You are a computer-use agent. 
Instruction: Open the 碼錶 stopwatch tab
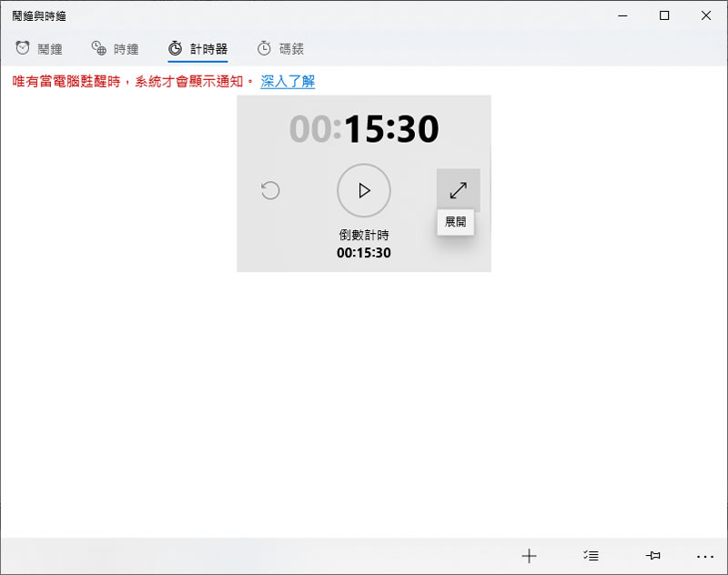280,48
